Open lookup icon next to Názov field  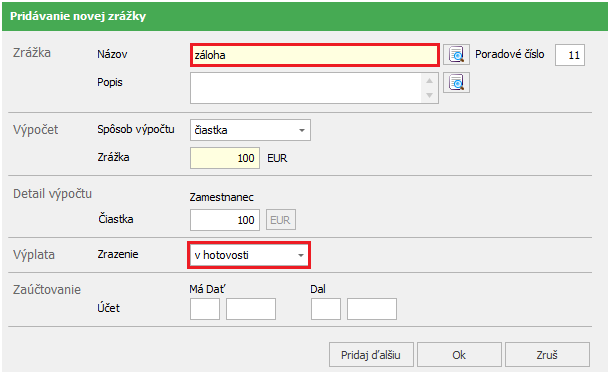tap(456, 54)
